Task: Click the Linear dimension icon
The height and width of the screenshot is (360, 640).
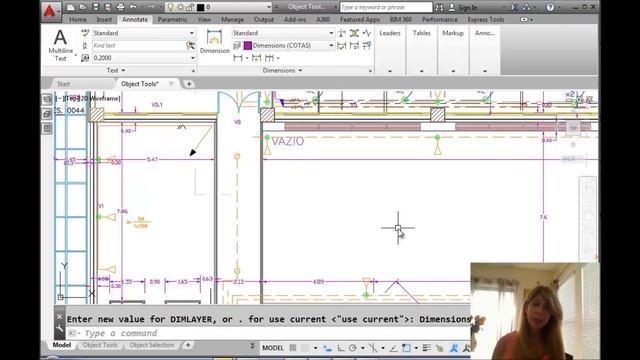Action: coord(238,58)
